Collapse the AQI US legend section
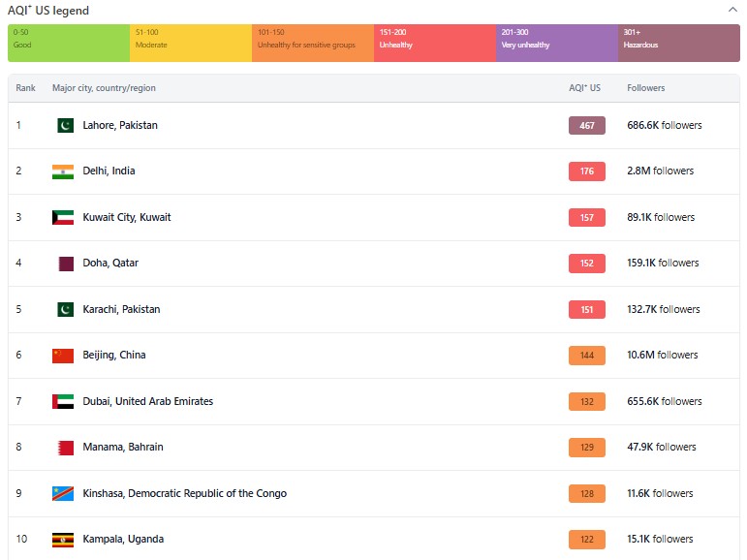The height and width of the screenshot is (560, 747). (x=732, y=10)
